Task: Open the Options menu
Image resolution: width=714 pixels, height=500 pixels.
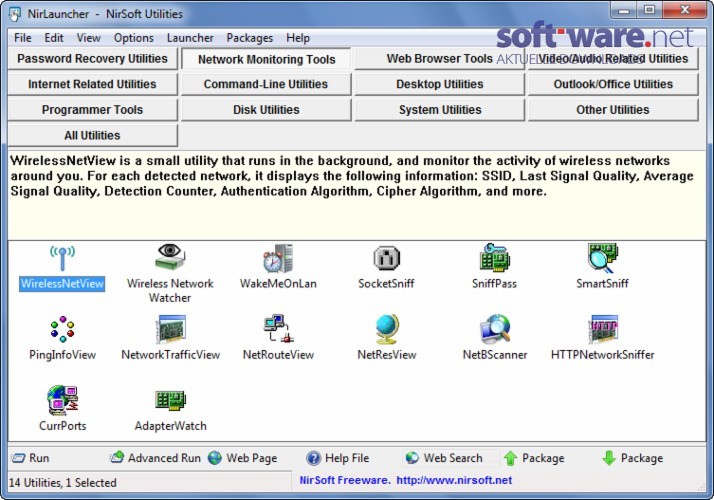Action: [x=133, y=38]
